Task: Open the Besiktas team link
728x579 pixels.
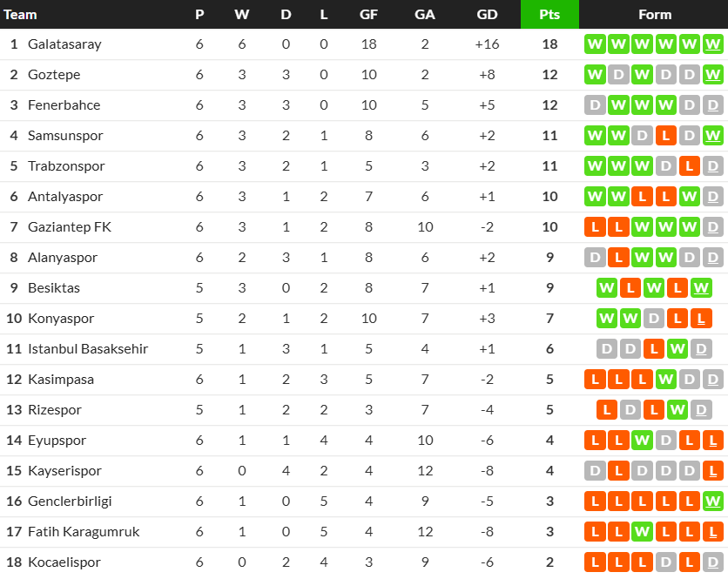Action: pos(54,288)
